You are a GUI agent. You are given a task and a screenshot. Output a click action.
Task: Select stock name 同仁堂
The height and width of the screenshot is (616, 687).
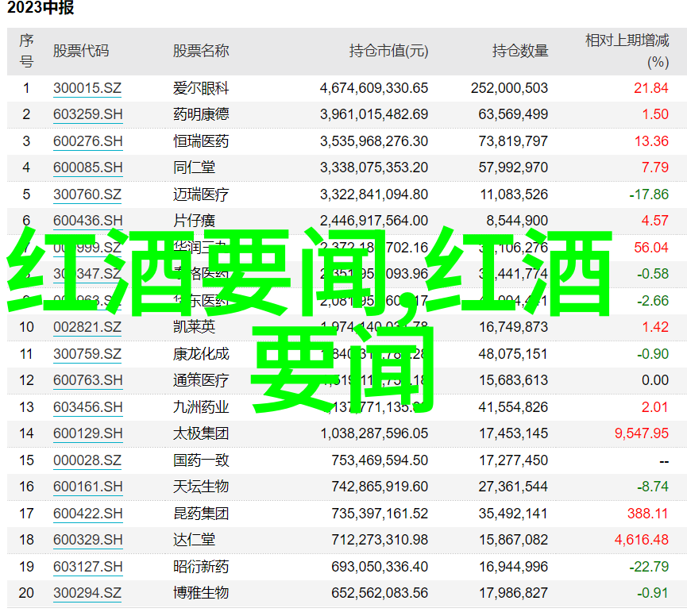point(194,167)
